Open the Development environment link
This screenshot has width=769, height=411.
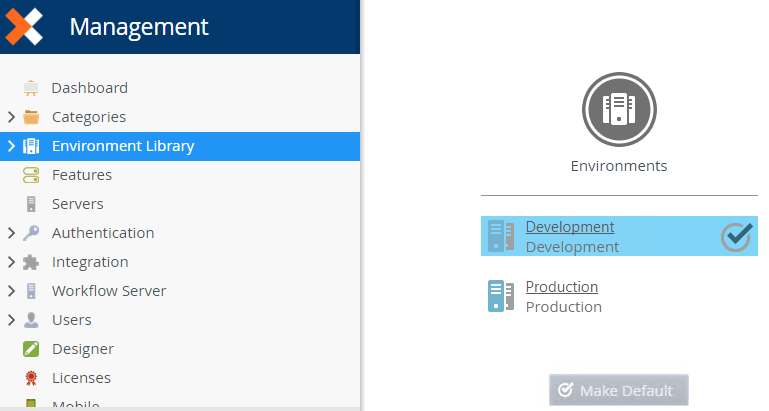coord(570,227)
